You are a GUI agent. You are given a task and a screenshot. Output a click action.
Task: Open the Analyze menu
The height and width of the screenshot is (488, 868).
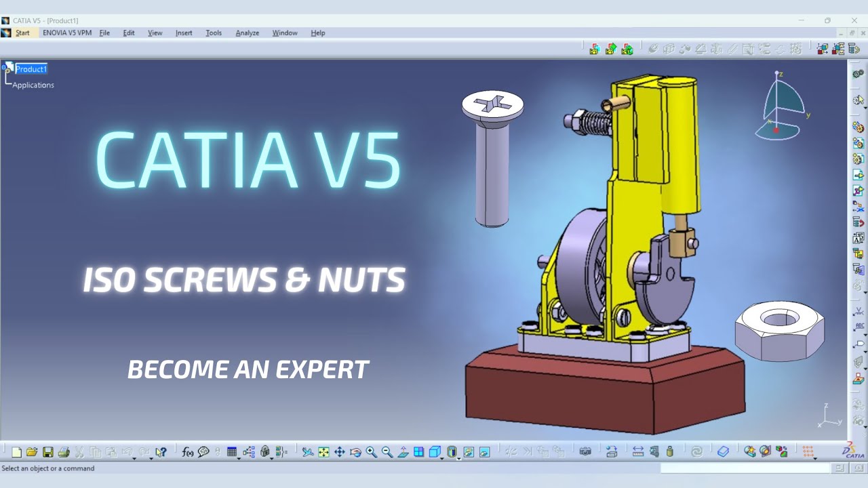tap(248, 33)
